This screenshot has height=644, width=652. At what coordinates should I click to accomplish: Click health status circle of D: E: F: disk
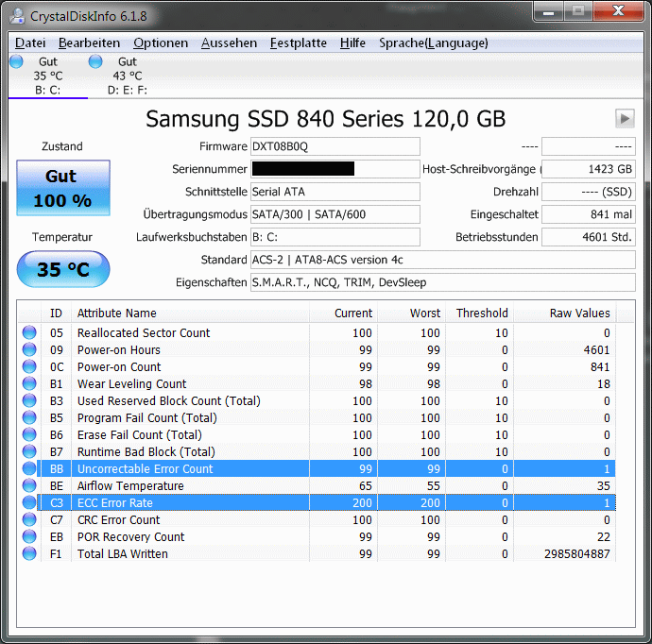click(x=95, y=61)
